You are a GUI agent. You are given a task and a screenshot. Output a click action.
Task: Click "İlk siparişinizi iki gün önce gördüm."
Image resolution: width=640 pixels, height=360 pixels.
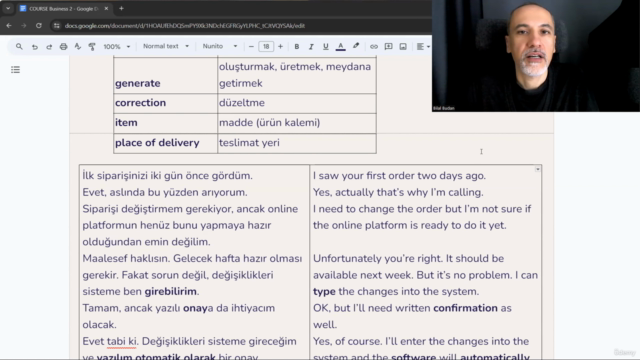click(x=167, y=176)
